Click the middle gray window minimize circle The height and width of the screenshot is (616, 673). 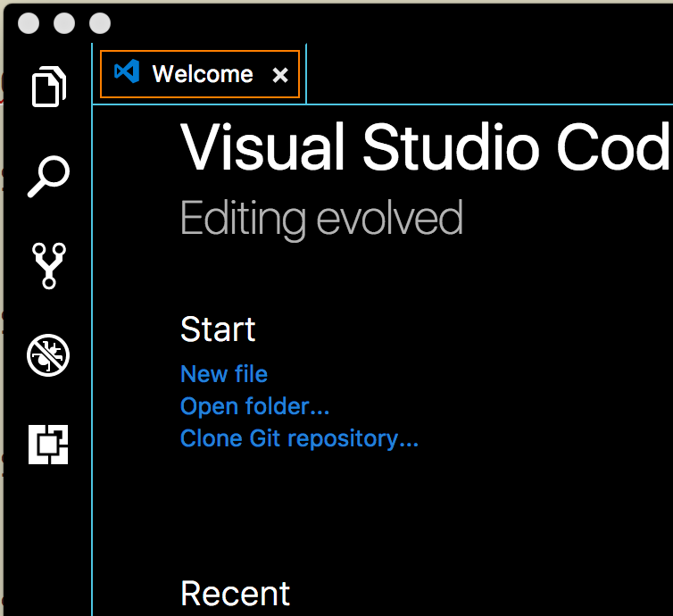(64, 23)
